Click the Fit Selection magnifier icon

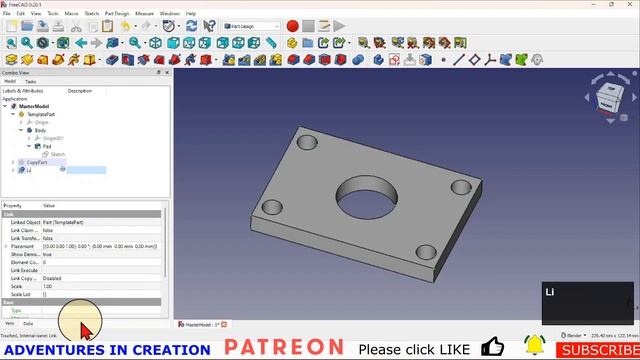27,43
